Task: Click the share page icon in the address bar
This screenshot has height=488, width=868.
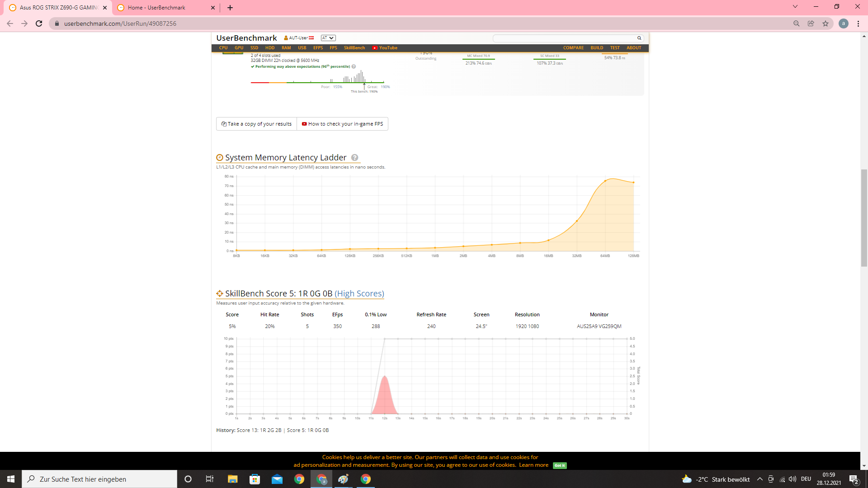Action: click(811, 23)
